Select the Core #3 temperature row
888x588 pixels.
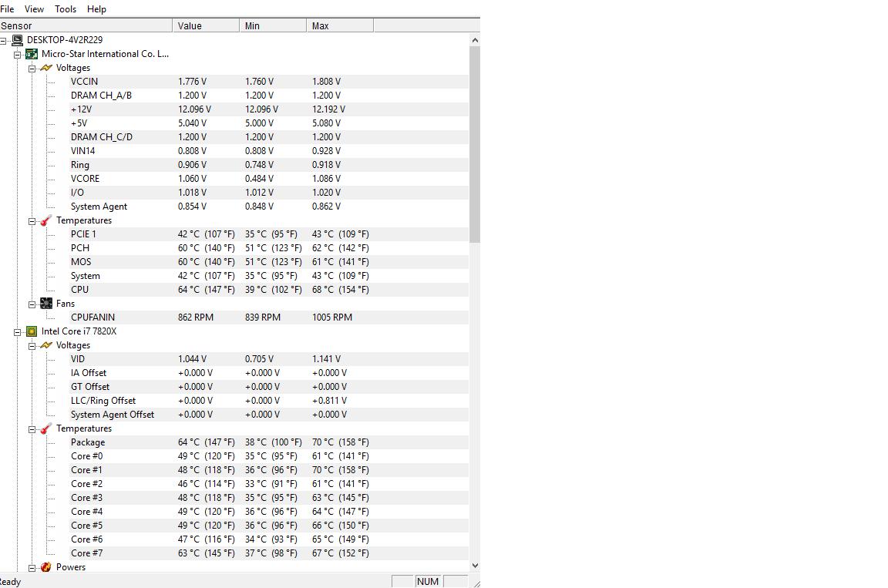tap(269, 498)
